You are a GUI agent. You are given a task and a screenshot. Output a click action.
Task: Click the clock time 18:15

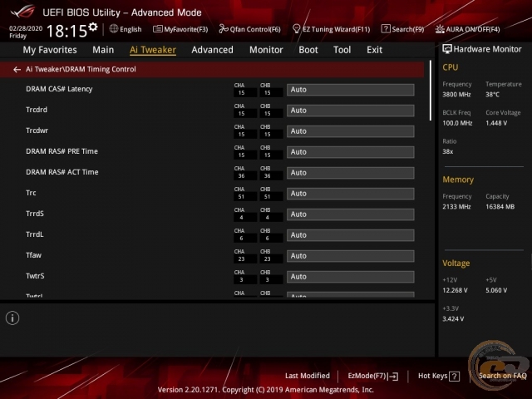coord(66,31)
